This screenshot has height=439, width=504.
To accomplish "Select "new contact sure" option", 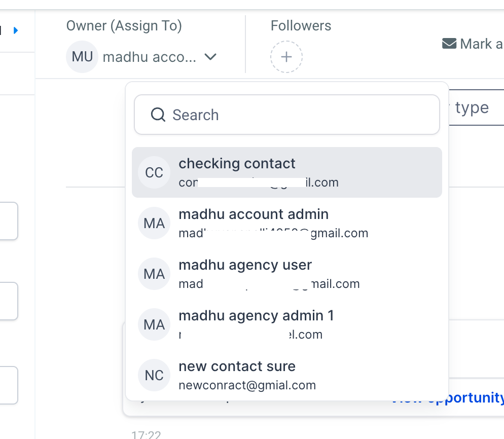I will (237, 367).
